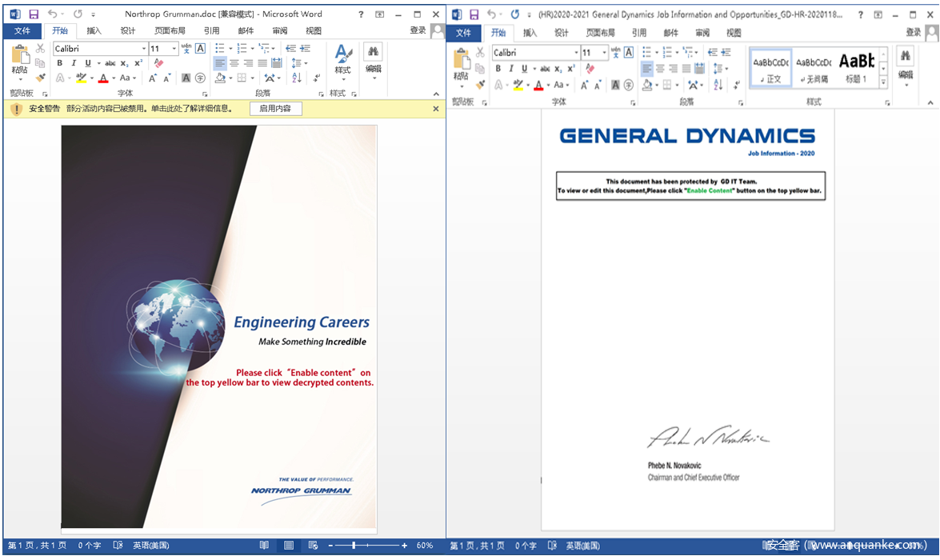The width and height of the screenshot is (940, 560).
Task: Expand the styles gallery in right window
Action: pos(883,82)
